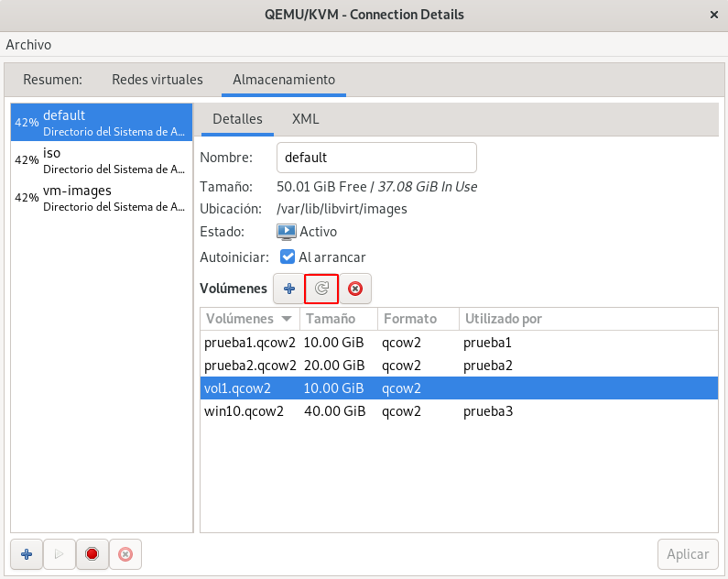Select the default storage pool
The height and width of the screenshot is (579, 728).
click(102, 123)
